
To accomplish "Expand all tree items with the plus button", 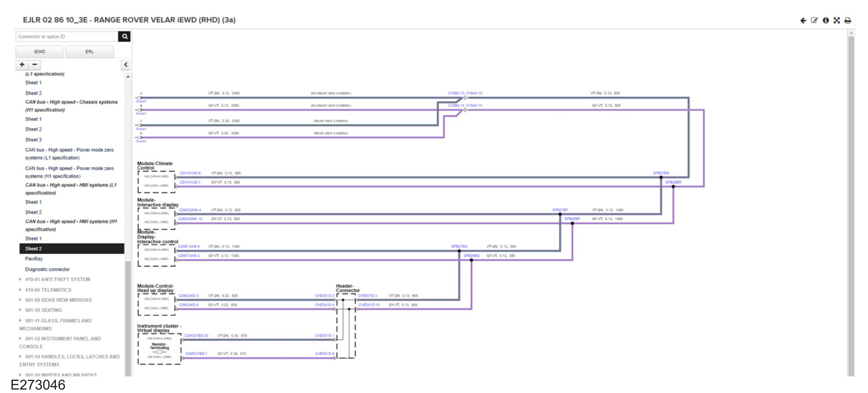I will [22, 64].
